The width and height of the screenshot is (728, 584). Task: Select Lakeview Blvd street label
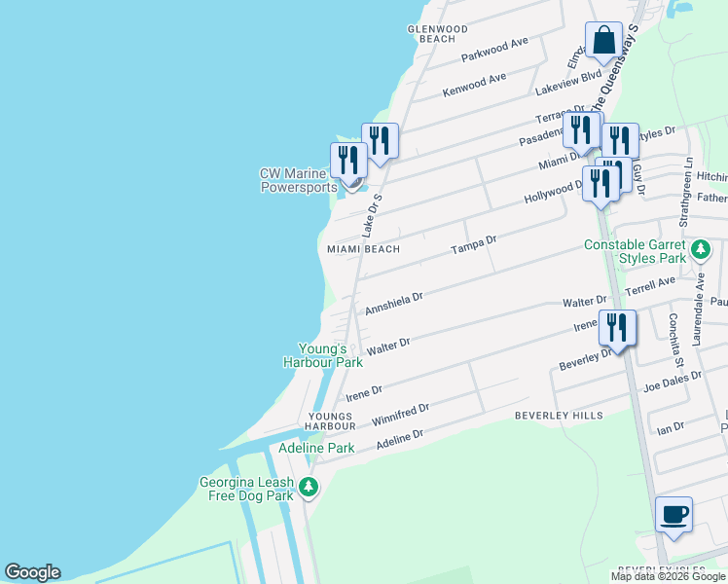pos(568,83)
